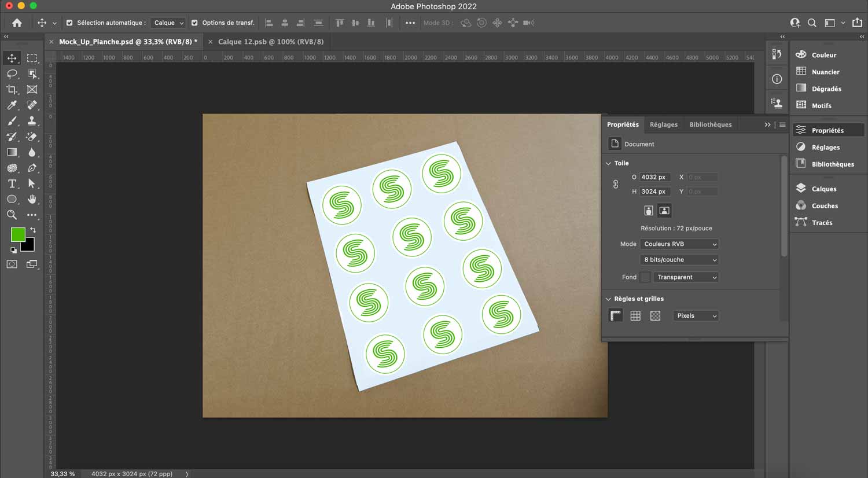Select the Gradient tool

(12, 152)
